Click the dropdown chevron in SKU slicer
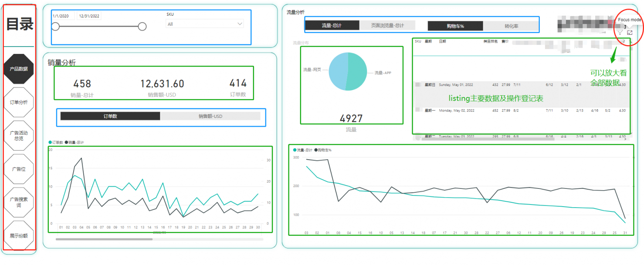The width and height of the screenshot is (644, 265). (240, 24)
